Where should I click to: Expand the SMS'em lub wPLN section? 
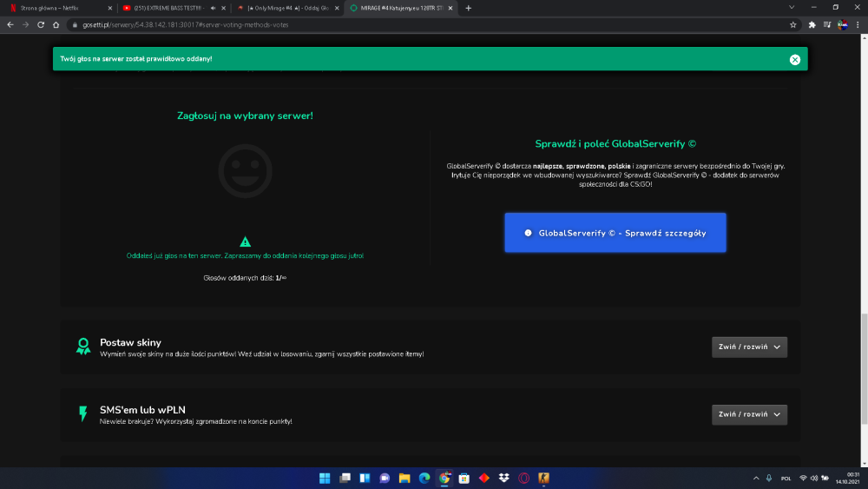pos(749,415)
